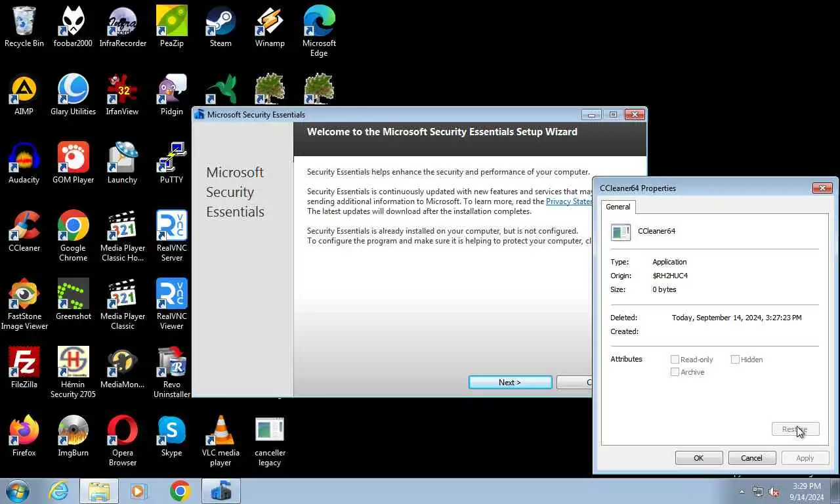Open the volume tray icon
The image size is (840, 504).
[x=774, y=492]
